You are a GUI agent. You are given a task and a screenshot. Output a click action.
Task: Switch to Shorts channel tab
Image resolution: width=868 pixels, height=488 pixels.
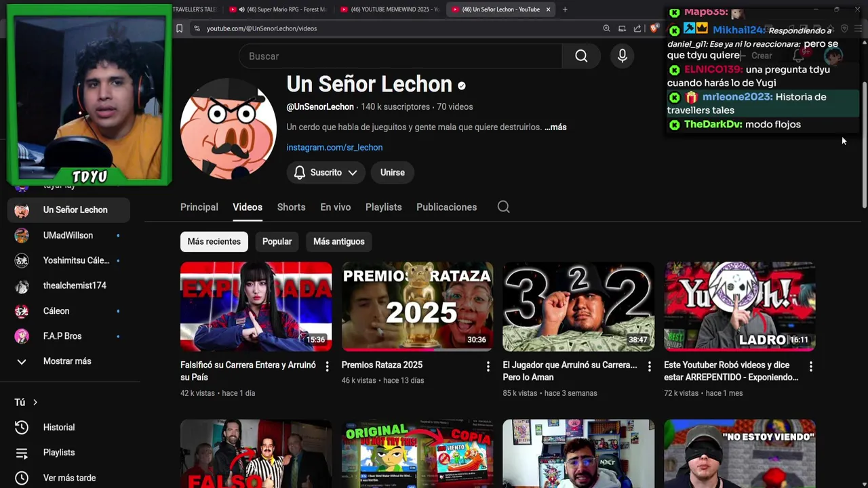click(x=292, y=207)
